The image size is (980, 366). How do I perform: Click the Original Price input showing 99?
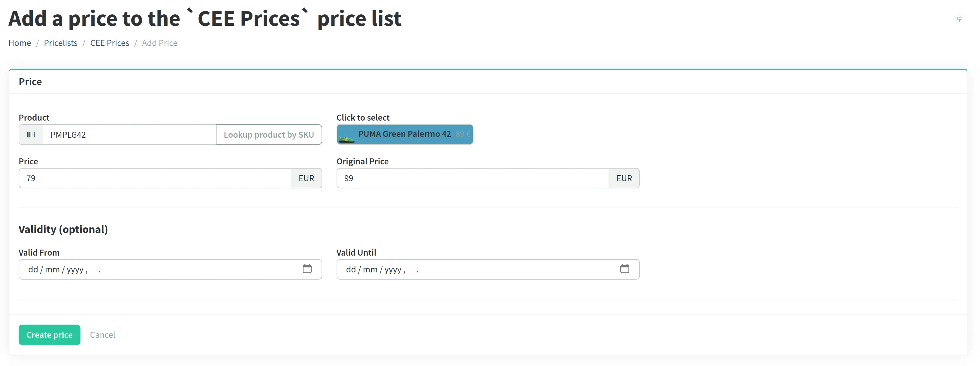tap(472, 178)
